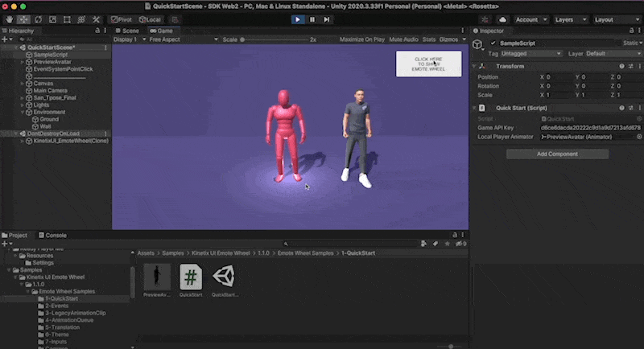Select the Project tab

click(14, 236)
